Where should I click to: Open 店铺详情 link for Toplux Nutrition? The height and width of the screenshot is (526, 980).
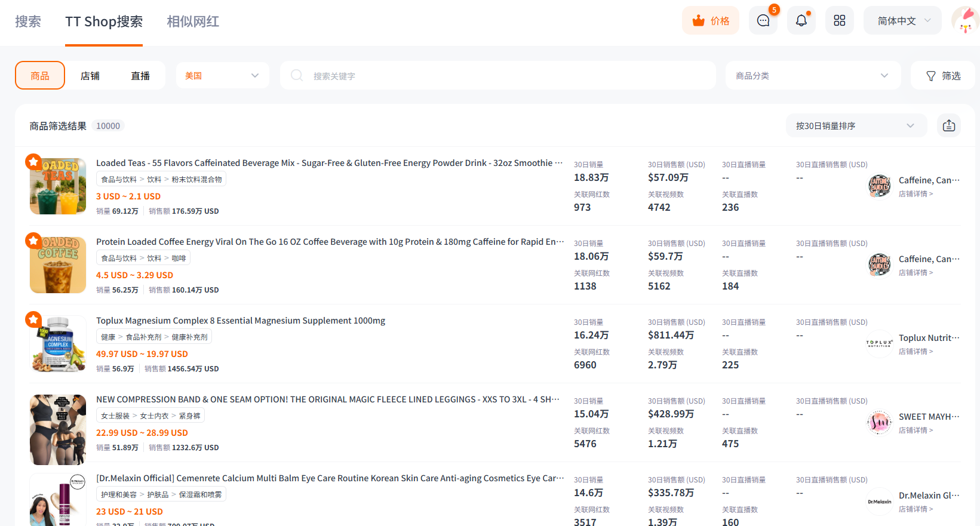pos(916,352)
